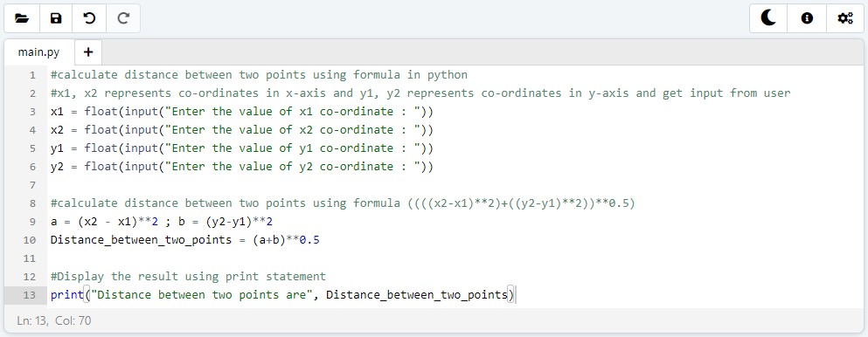This screenshot has height=337, width=868.
Task: Switch to the main.py tab
Action: (38, 52)
